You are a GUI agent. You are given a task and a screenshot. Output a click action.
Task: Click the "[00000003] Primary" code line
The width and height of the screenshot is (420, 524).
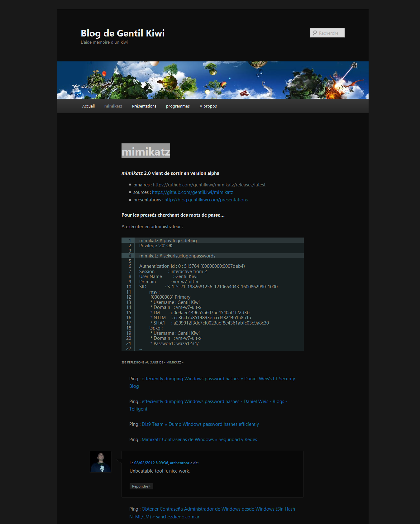point(170,297)
